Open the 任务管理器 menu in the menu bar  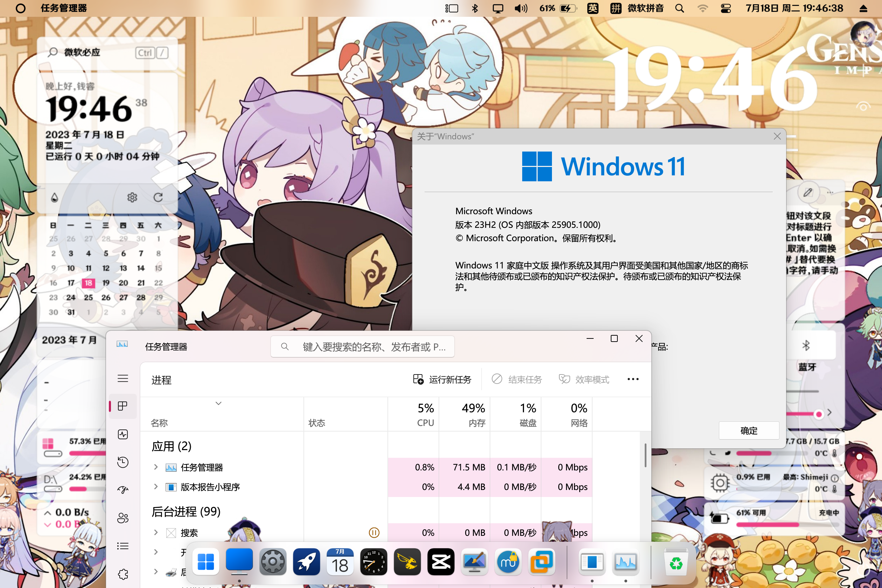click(x=64, y=8)
